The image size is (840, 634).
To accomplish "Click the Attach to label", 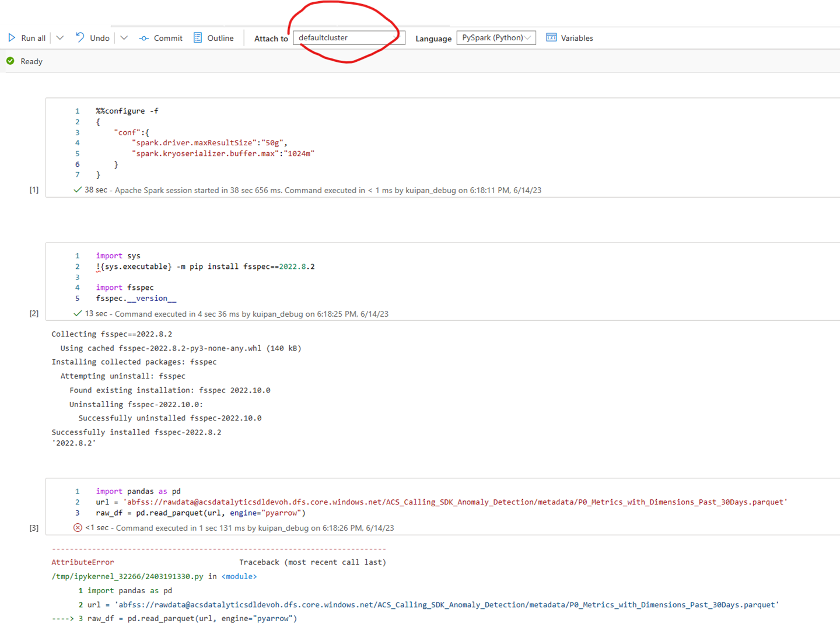I will (x=271, y=38).
